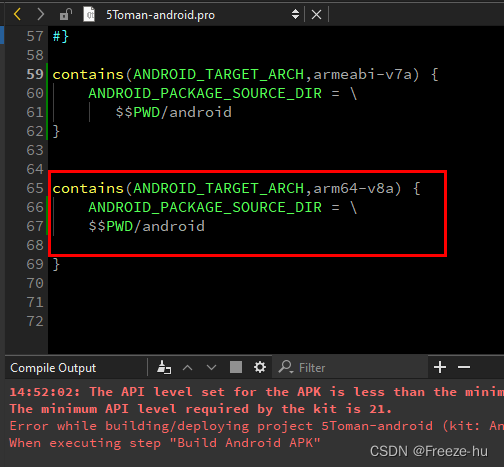504x467 pixels.
Task: Go forward with the right arrow
Action: coord(40,14)
